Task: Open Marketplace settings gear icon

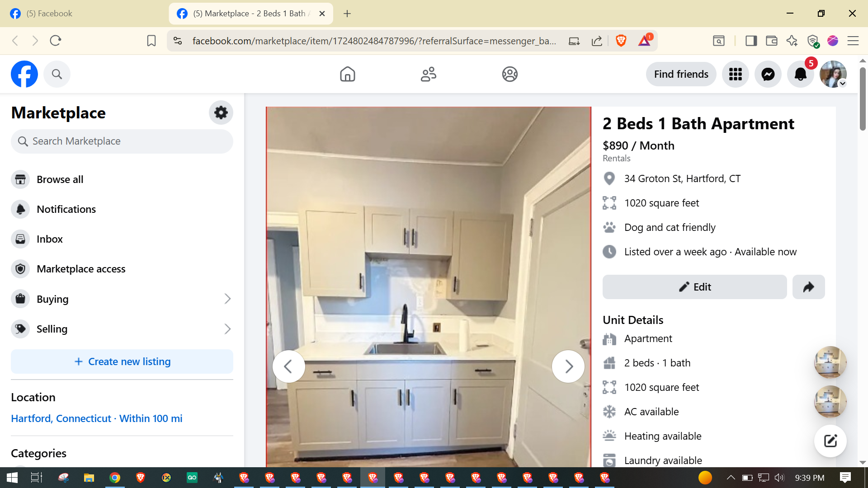Action: [221, 113]
